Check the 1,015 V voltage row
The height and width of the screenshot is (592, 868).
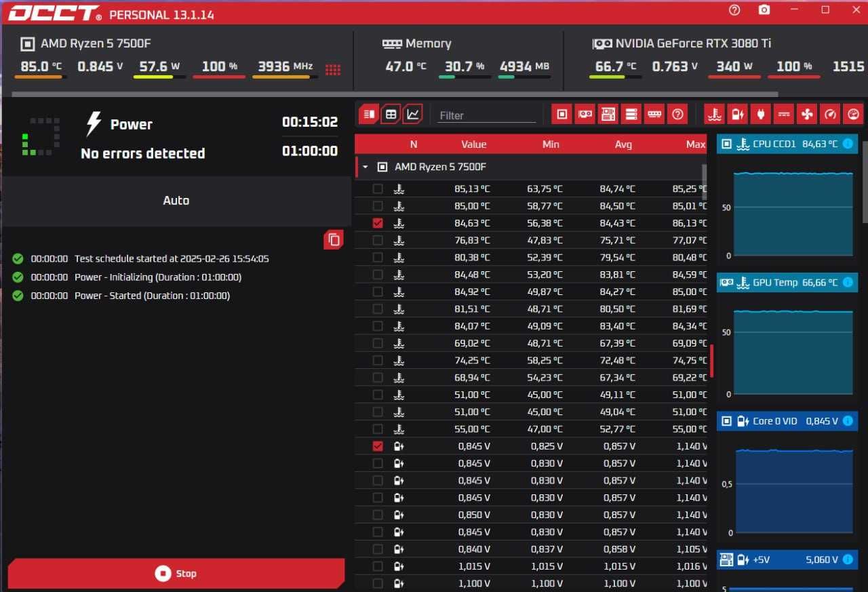coord(378,566)
